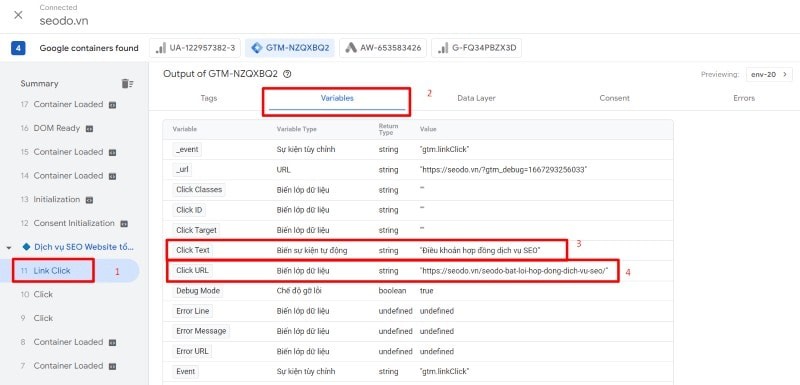Screen dimensions: 800x385
Task: Open the env-20 preview environment selector
Action: pyautogui.click(x=769, y=74)
